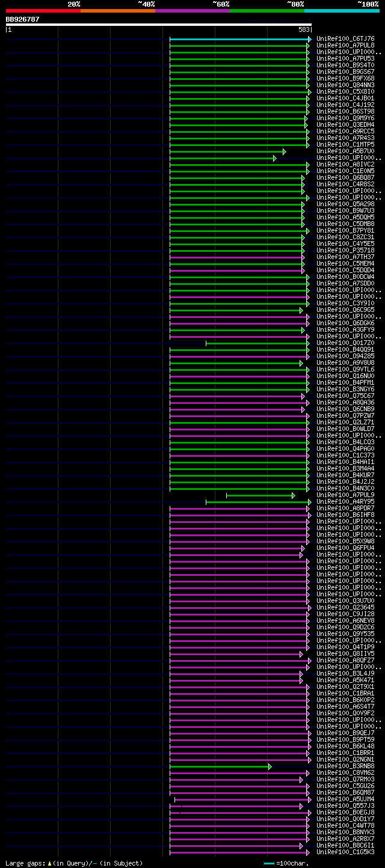
Task: Select the UniRef100_P35718 entry
Action: click(345, 250)
